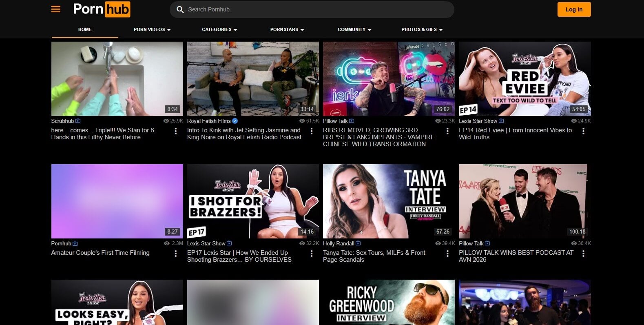Screen dimensions: 644x325
Task: Open the Lexis Star Show channel link under EP14
Action: click(478, 121)
